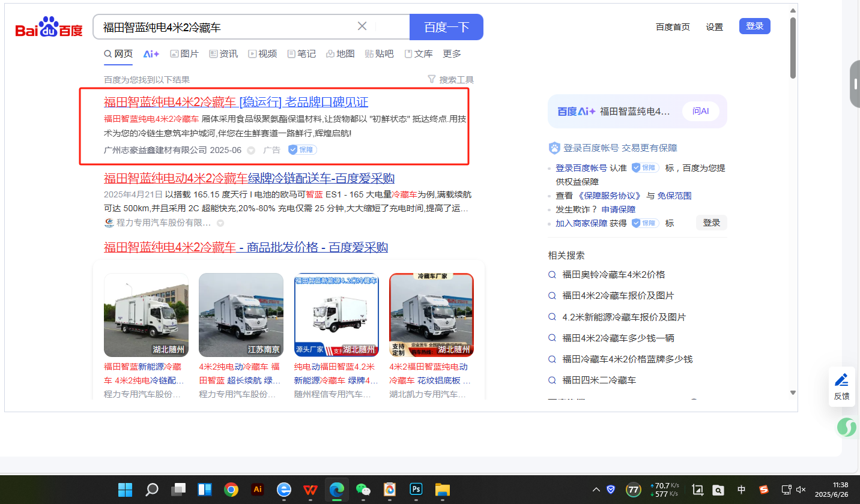Click the 申请保障 link
The height and width of the screenshot is (504, 860).
coord(619,209)
